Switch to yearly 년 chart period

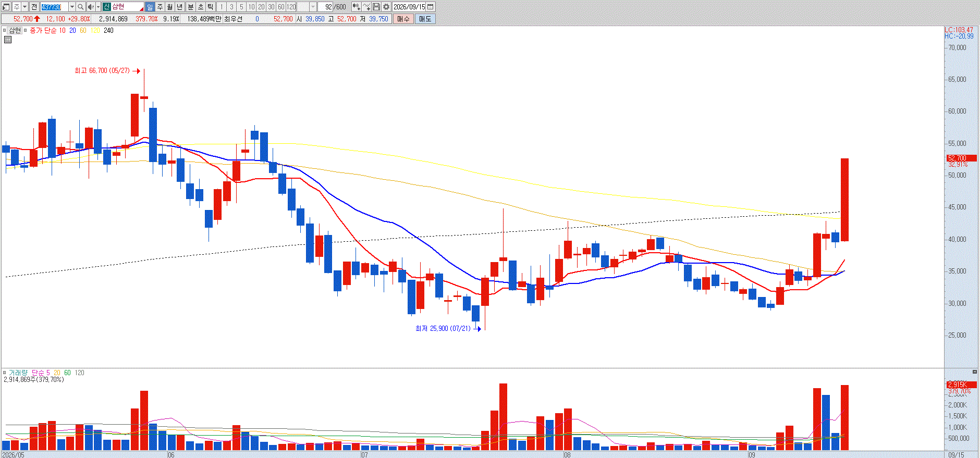pos(180,7)
